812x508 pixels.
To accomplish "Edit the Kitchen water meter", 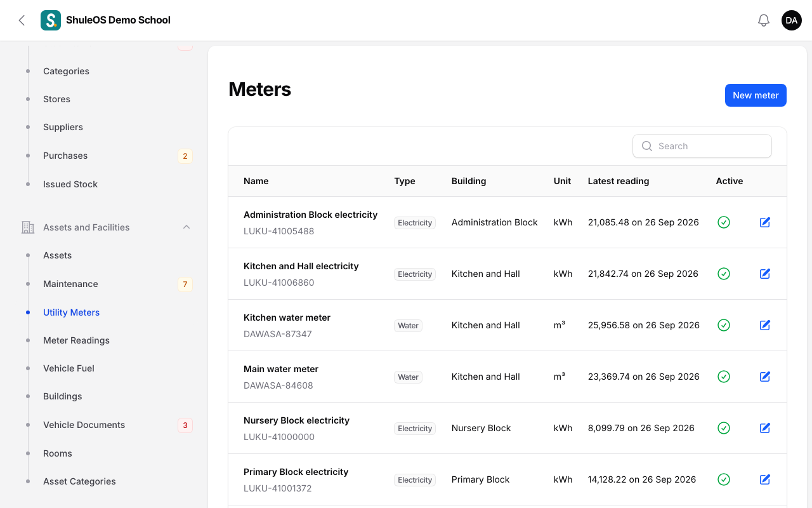I will coord(765,325).
